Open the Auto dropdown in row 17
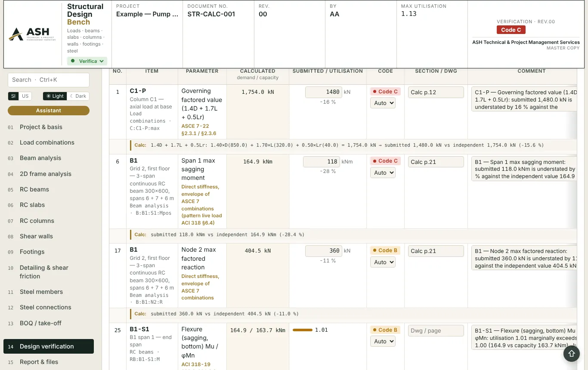Screen dimensions: 588x370 coord(383,262)
